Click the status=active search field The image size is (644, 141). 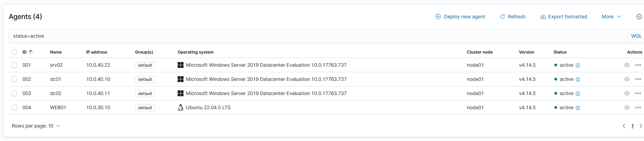318,36
